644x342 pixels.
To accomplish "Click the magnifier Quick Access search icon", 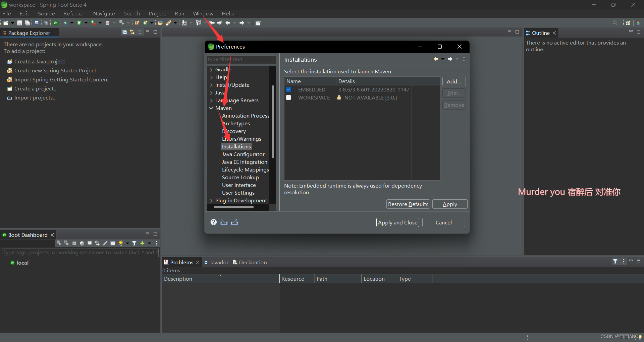I will (615, 23).
